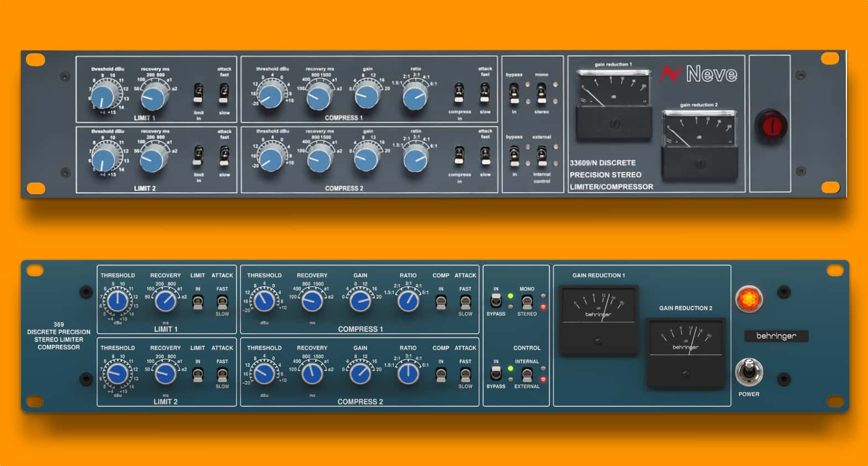Click Behringer GAIN REDUCTION 1 meter
This screenshot has width=868, height=466.
pyautogui.click(x=598, y=320)
